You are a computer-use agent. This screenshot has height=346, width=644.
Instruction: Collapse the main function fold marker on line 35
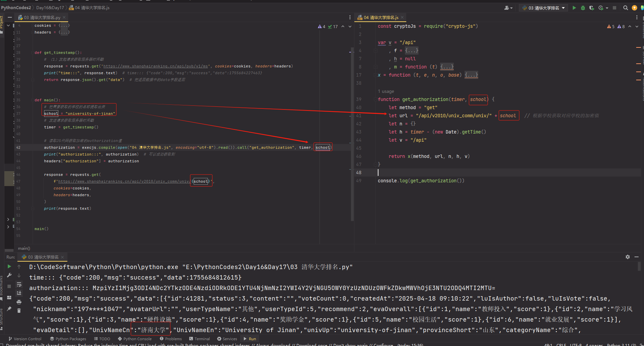coord(33,100)
